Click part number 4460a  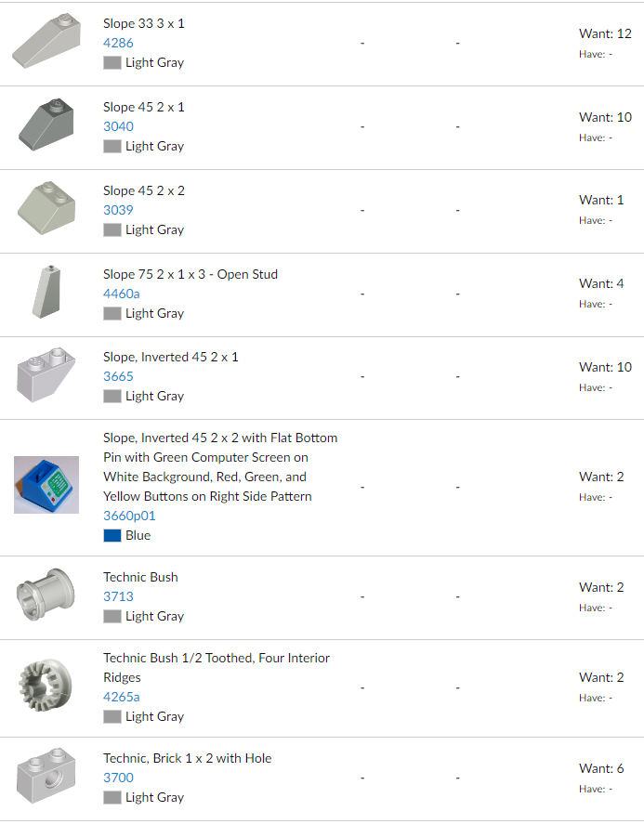pyautogui.click(x=122, y=294)
